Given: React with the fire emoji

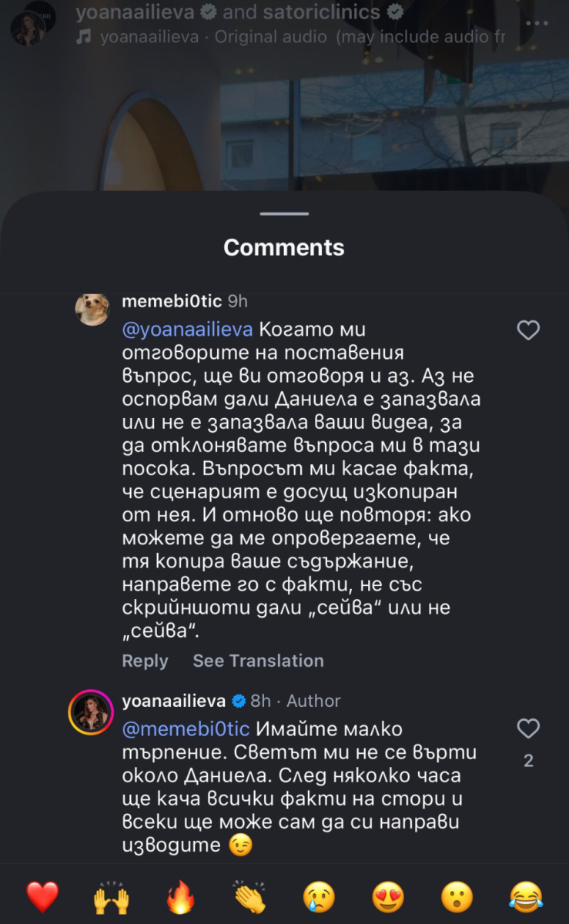Looking at the screenshot, I should [x=179, y=896].
